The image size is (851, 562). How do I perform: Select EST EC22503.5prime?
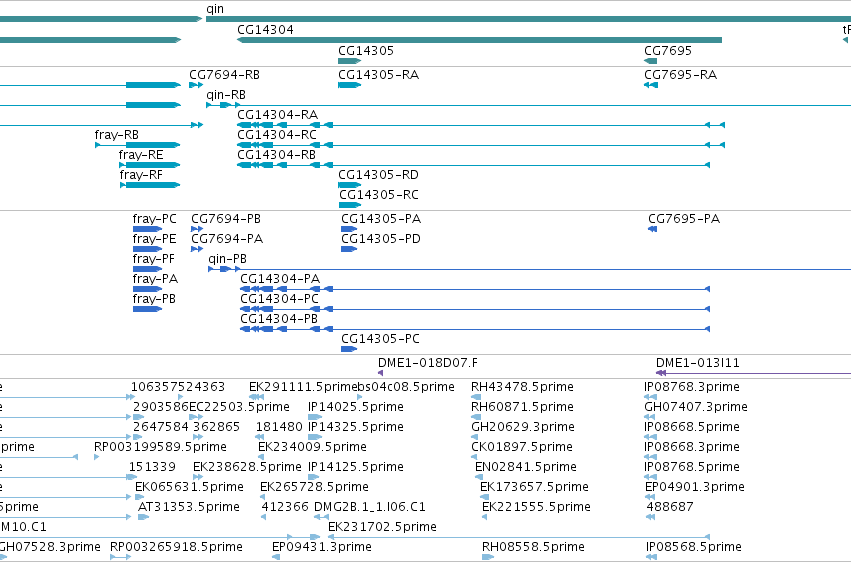pyautogui.click(x=239, y=407)
